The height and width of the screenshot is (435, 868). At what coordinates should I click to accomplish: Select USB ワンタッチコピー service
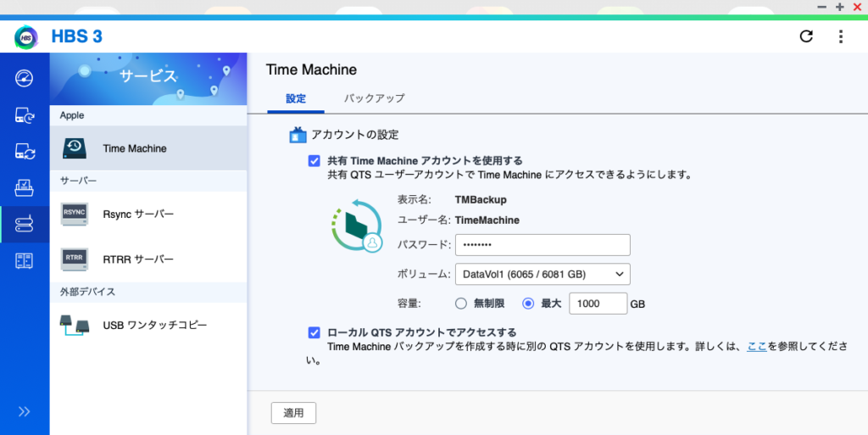(148, 325)
